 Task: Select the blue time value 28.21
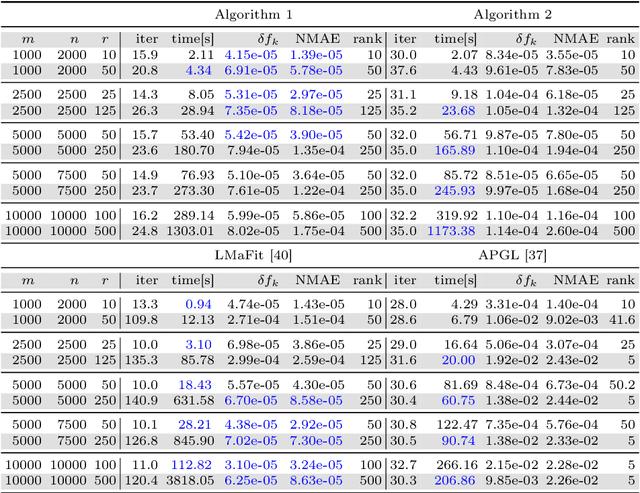pos(195,425)
